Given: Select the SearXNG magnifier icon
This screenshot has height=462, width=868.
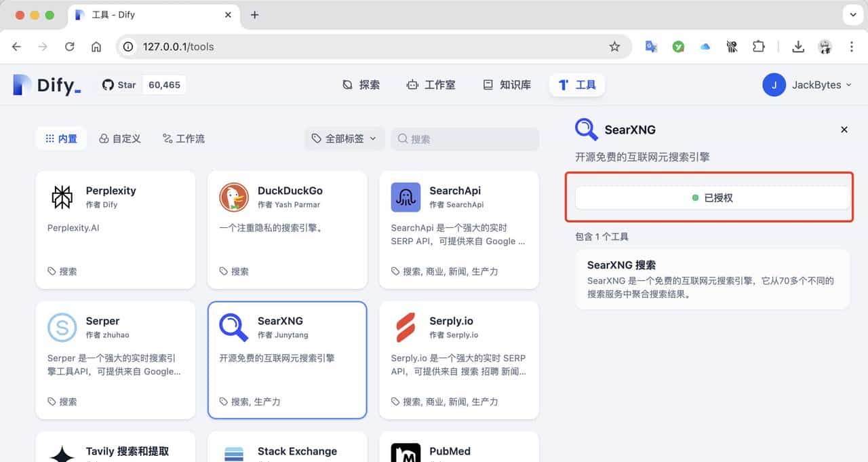Looking at the screenshot, I should pyautogui.click(x=234, y=328).
